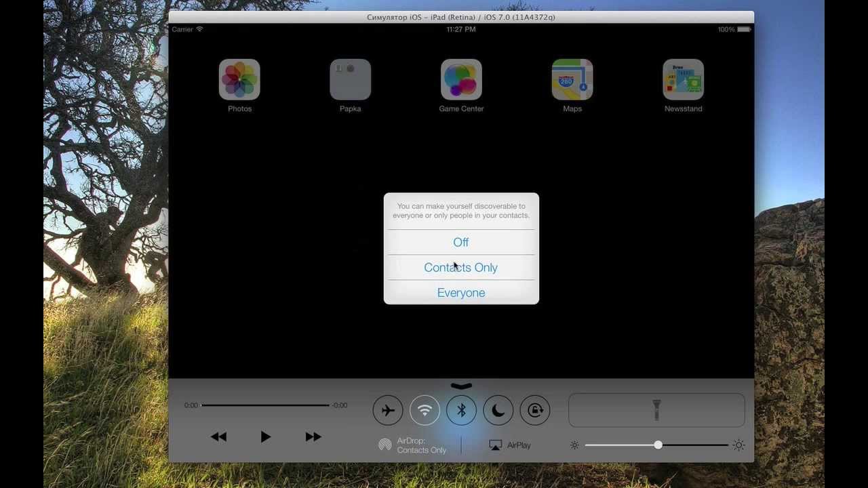Screen dimensions: 868x488
Task: Click the rewind playback button
Action: coord(218,437)
